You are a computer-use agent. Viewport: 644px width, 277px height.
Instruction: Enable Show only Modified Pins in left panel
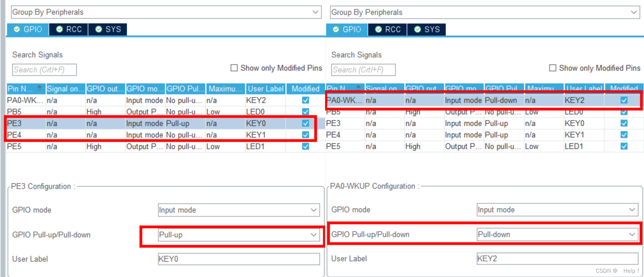pos(234,68)
